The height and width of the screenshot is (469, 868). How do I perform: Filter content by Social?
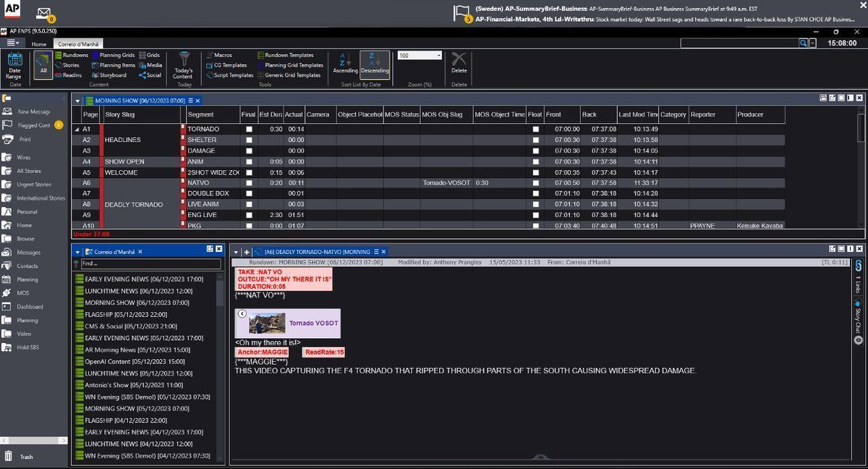coord(150,75)
